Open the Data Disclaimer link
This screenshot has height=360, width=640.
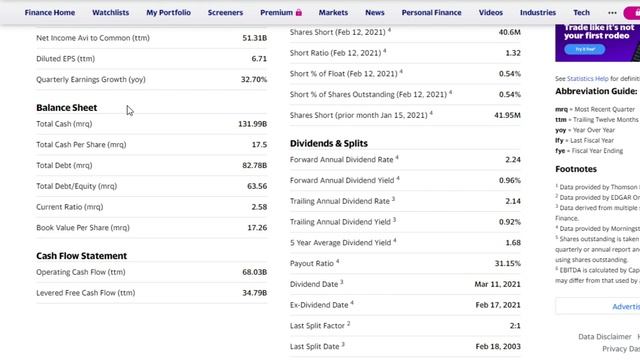[604, 337]
